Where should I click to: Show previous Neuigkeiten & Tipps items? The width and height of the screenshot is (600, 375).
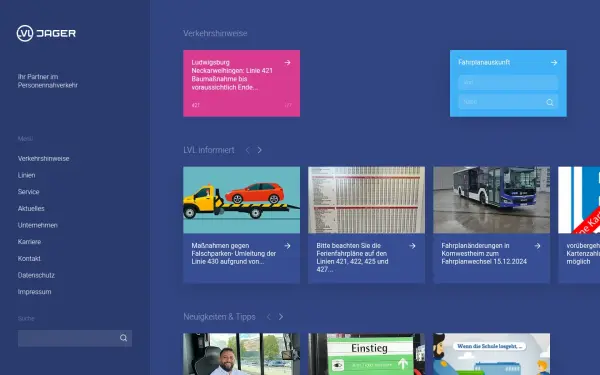coord(269,317)
